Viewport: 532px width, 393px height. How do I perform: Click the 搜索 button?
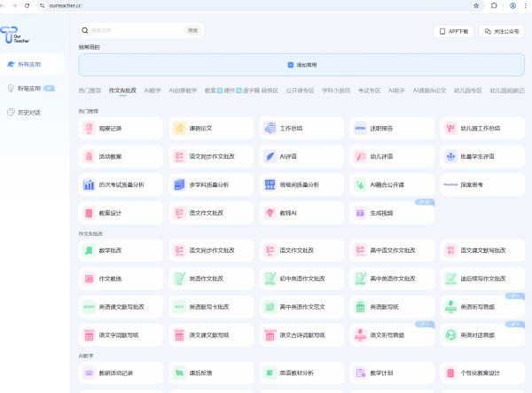192,30
